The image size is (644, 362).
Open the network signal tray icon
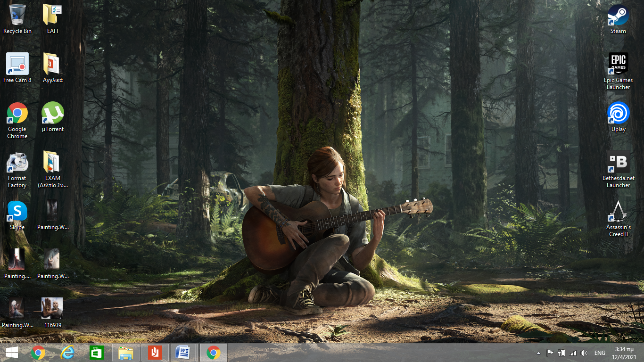point(573,353)
